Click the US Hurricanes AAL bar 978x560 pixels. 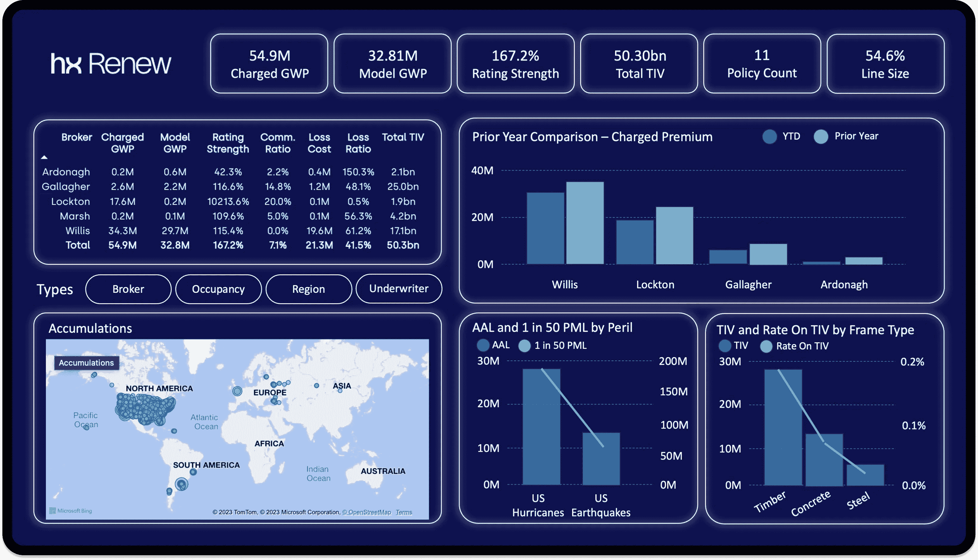coord(541,427)
